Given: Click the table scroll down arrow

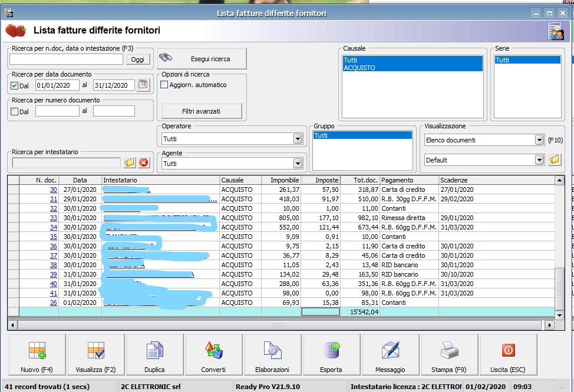Looking at the screenshot, I should (559, 315).
